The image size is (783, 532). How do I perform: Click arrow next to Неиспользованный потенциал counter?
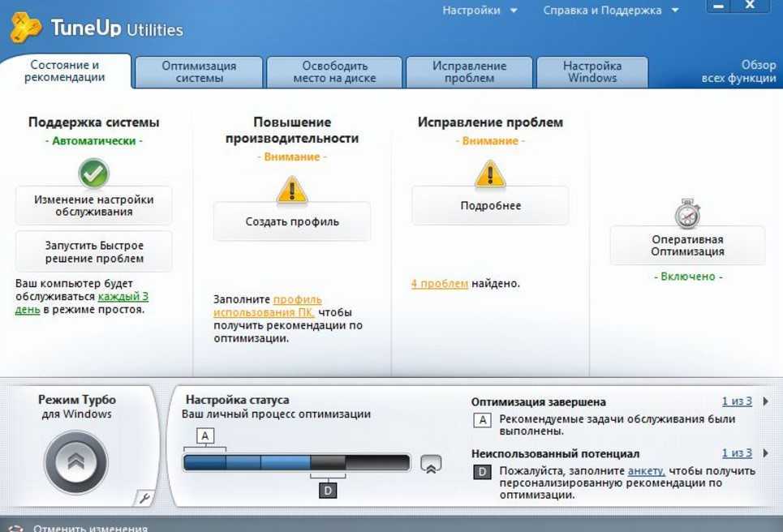[x=765, y=453]
